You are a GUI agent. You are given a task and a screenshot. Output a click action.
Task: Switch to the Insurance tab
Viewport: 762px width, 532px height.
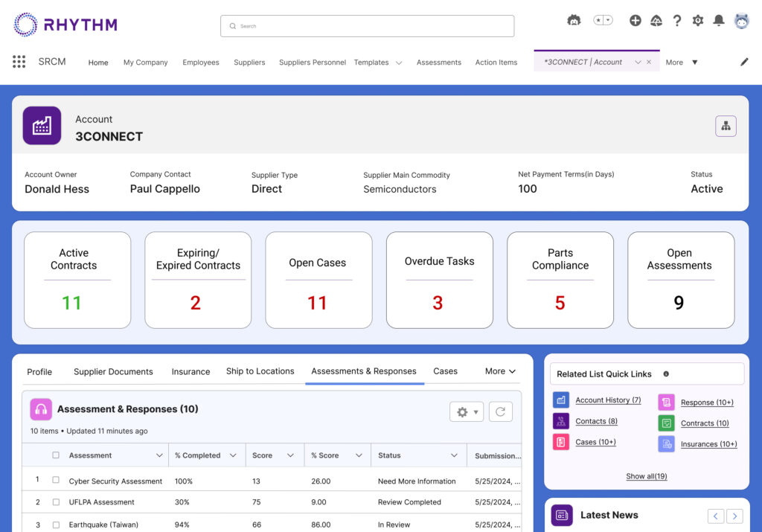190,371
